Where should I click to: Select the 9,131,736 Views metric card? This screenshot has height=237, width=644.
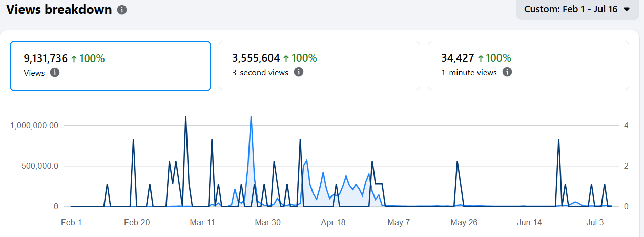(110, 66)
